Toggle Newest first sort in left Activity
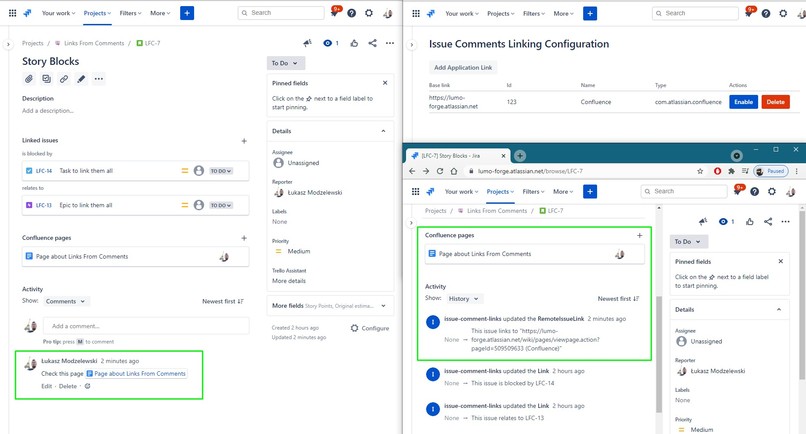The image size is (806, 434). (223, 301)
